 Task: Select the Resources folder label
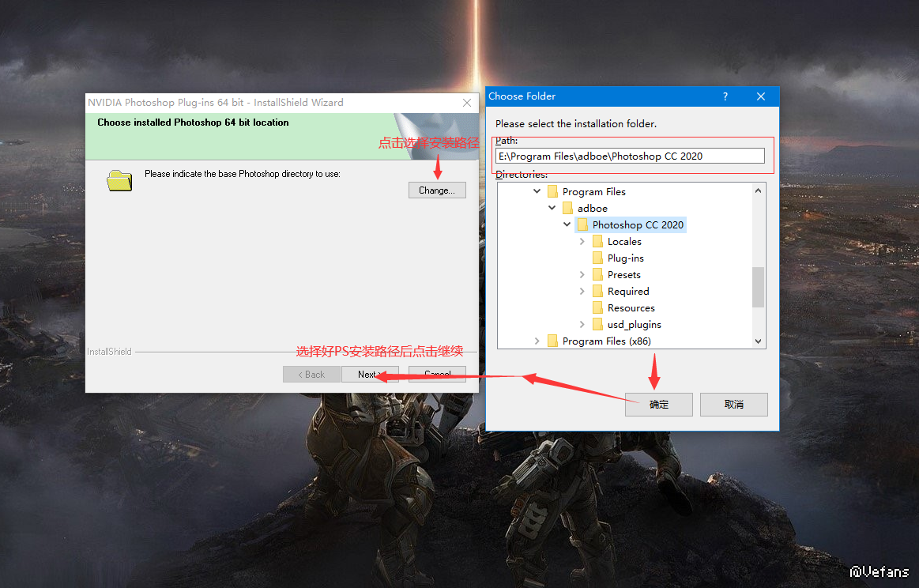tap(631, 307)
